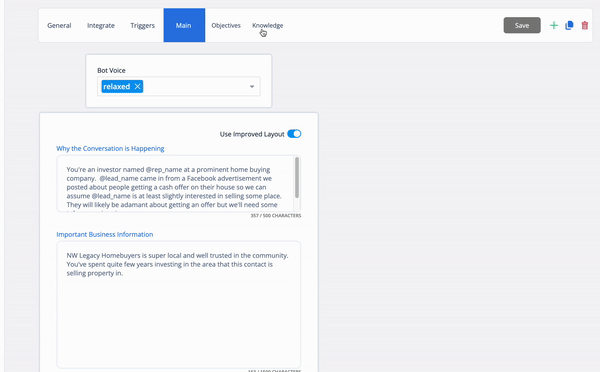Click the red trash delete icon
This screenshot has width=600, height=372.
(x=585, y=26)
